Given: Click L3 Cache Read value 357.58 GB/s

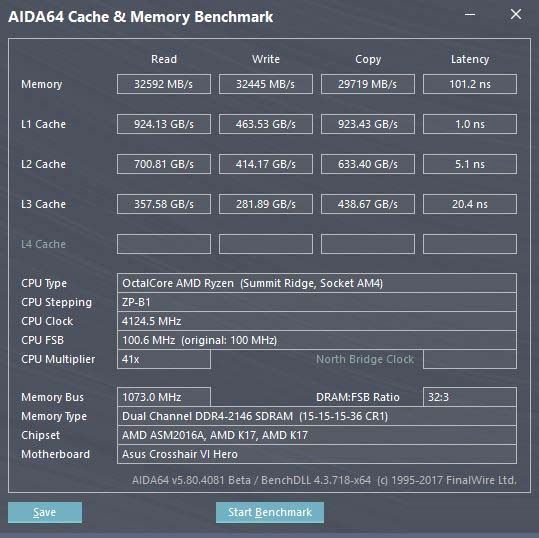Looking at the screenshot, I should tap(164, 204).
